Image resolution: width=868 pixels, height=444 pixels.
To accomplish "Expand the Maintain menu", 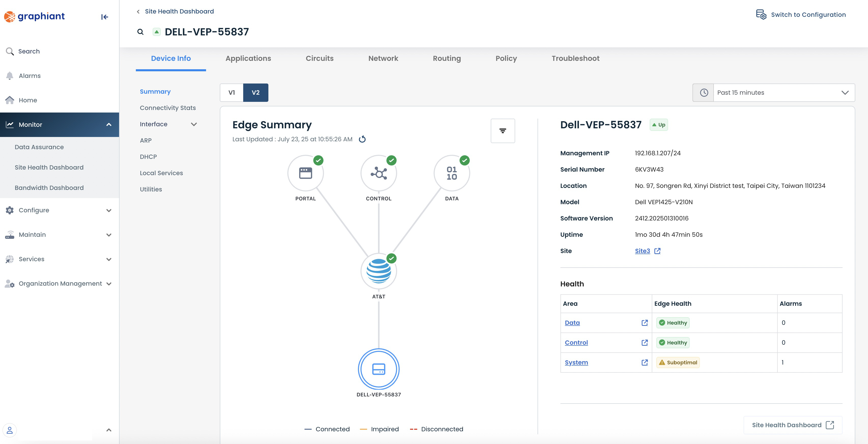I will click(x=109, y=235).
